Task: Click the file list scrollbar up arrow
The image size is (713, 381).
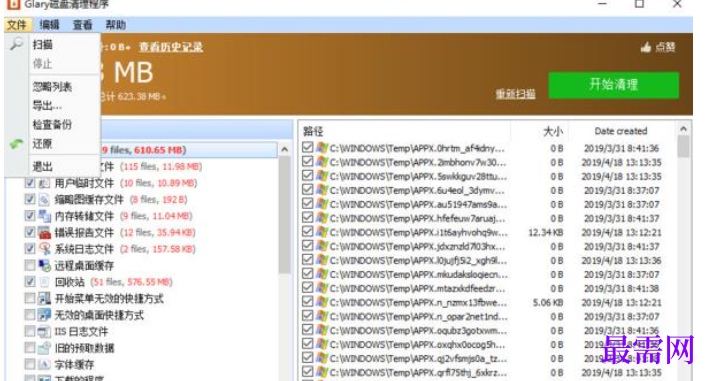Action: tap(683, 129)
